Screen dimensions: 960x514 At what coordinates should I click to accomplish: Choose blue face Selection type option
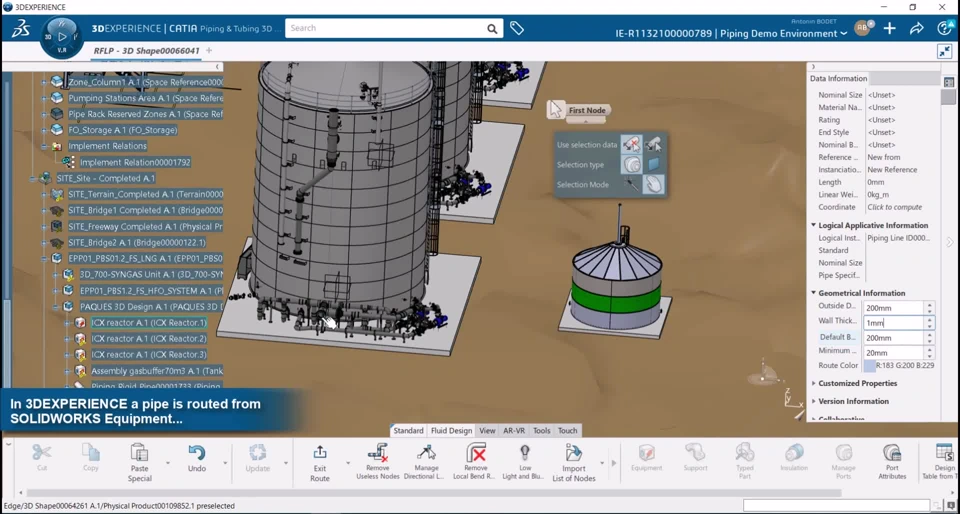pos(654,165)
